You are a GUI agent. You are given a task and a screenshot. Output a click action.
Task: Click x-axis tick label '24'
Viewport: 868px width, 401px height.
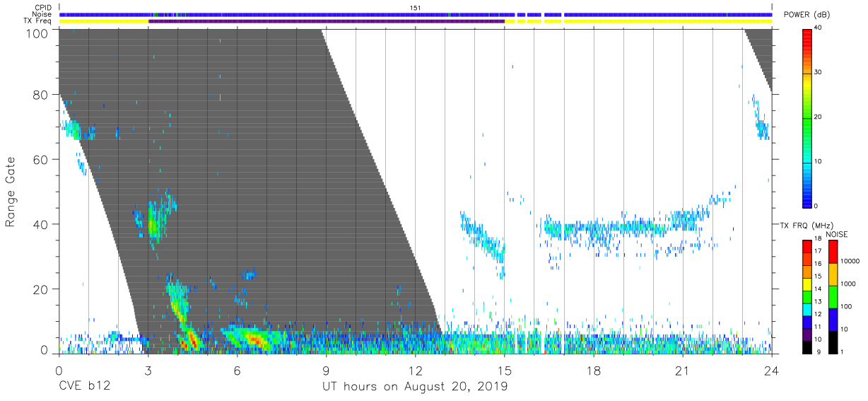pos(771,371)
